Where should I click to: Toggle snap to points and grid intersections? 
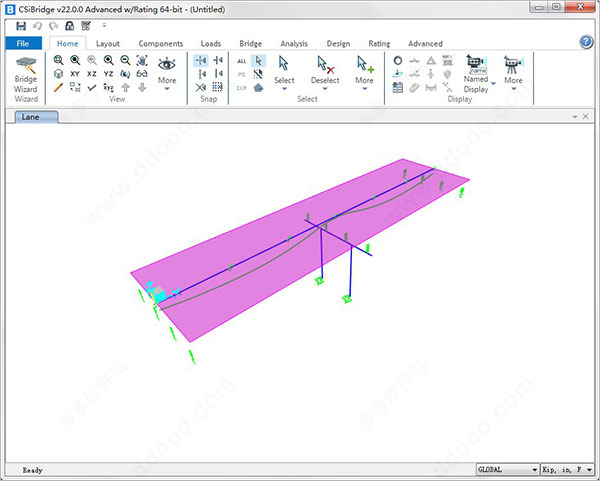201,60
